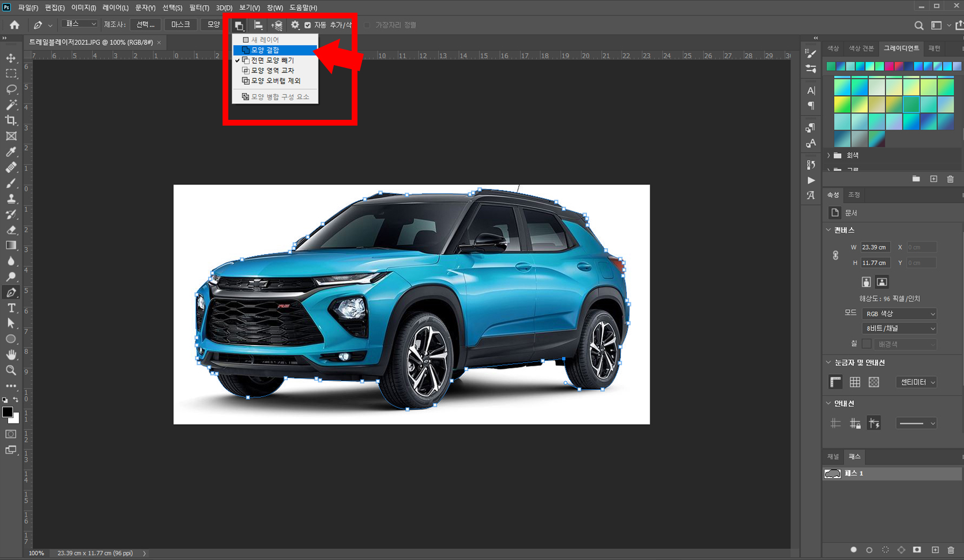
Task: Select the Ellipse shape tool
Action: (11, 339)
